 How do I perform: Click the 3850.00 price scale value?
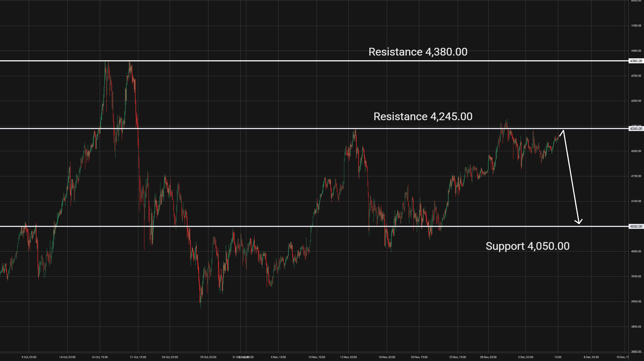point(636,327)
